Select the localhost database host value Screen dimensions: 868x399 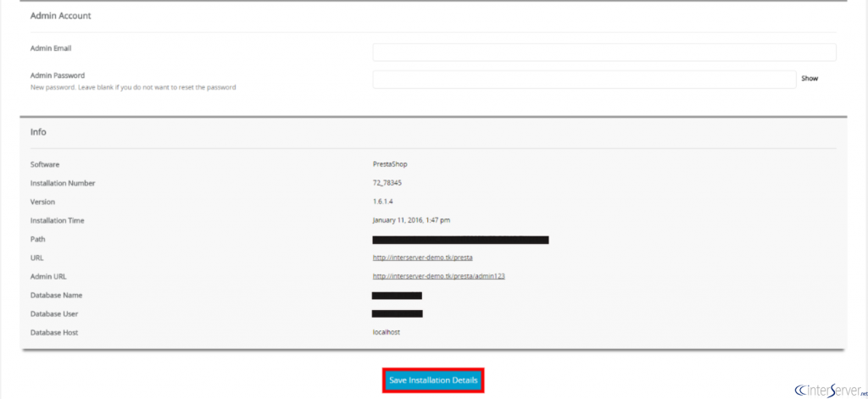387,332
